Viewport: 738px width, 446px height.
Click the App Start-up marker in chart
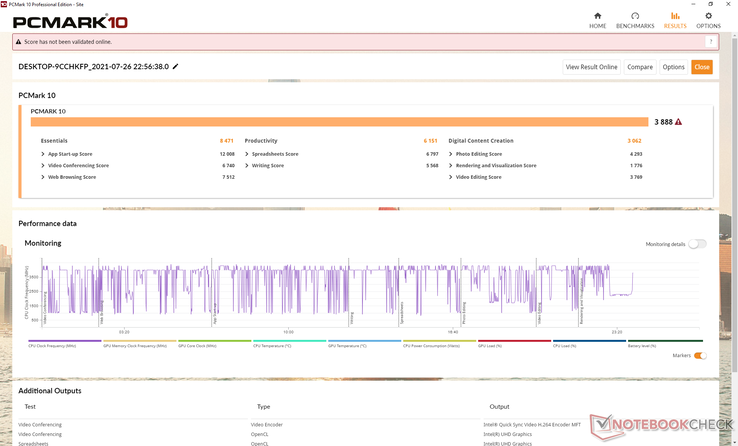(x=215, y=314)
